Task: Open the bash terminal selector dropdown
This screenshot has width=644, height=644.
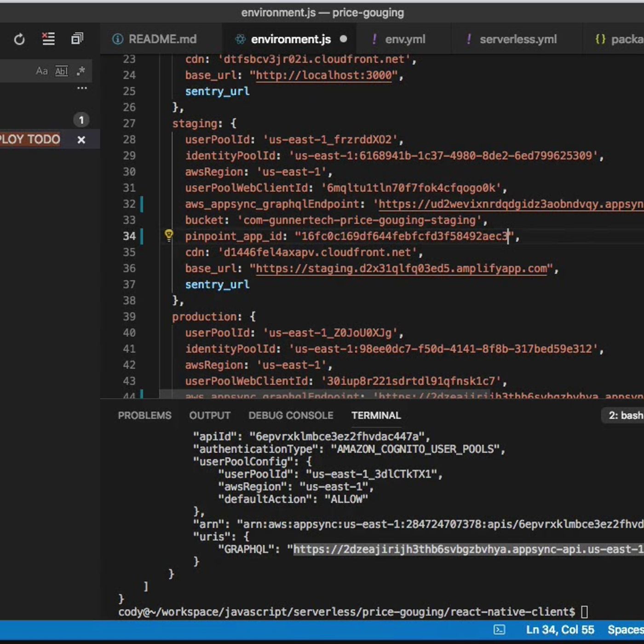Action: coord(625,415)
